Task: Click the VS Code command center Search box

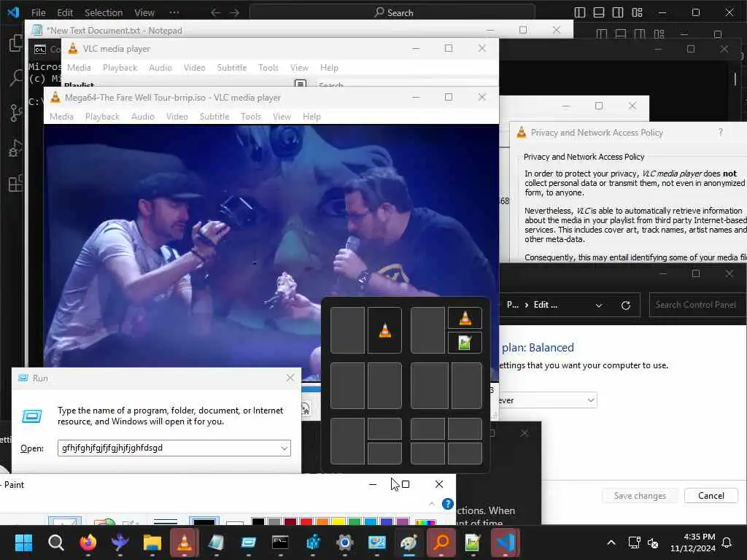Action: [392, 13]
